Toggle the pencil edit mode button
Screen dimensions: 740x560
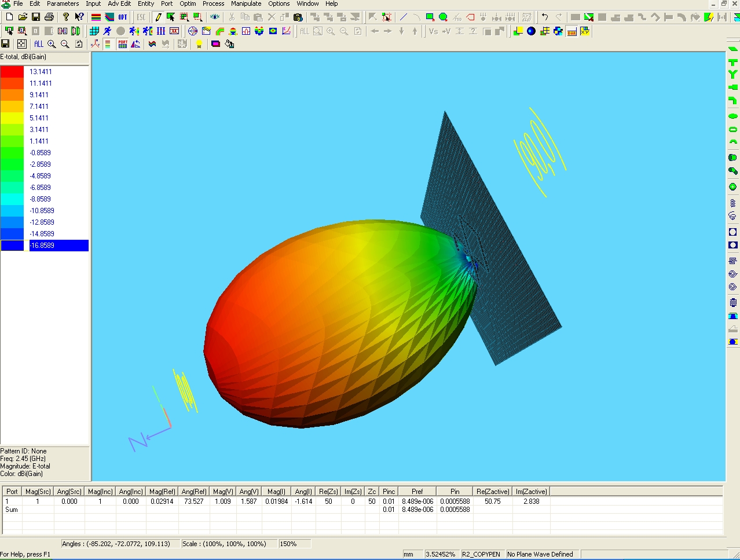[158, 17]
